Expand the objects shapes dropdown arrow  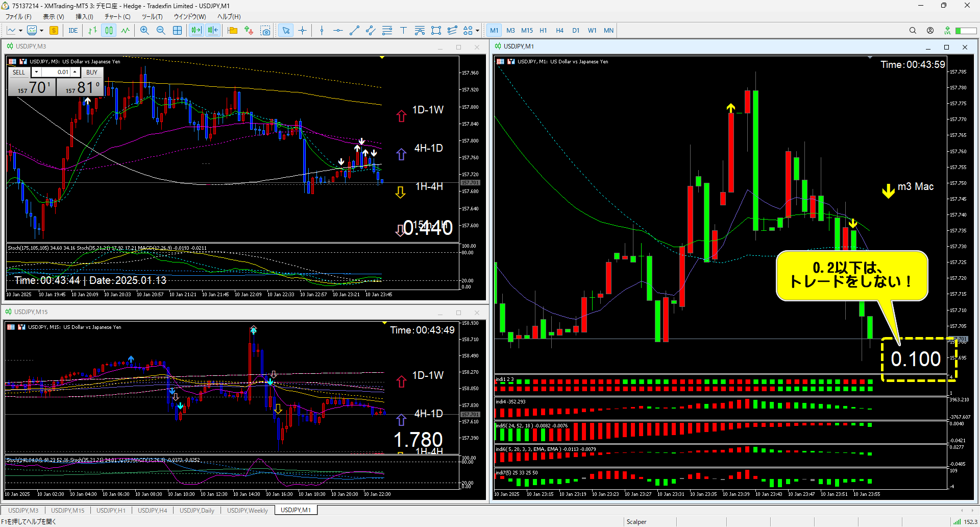click(x=477, y=31)
